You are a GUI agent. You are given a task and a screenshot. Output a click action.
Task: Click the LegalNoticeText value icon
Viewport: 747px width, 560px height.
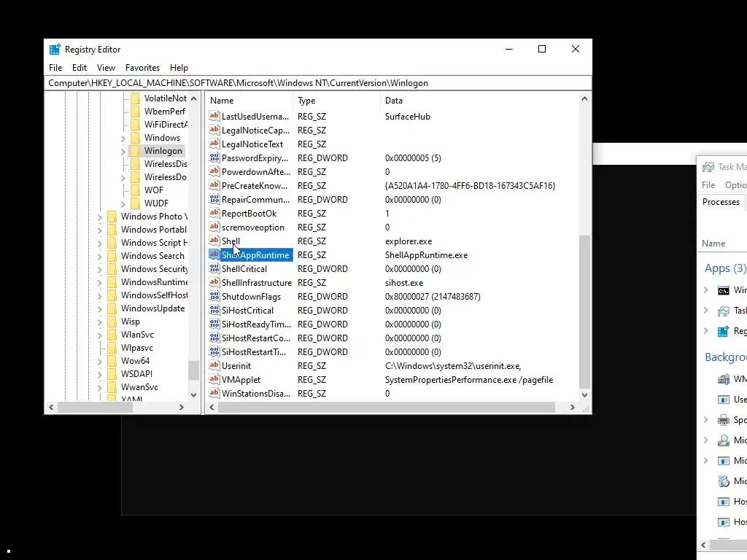214,144
